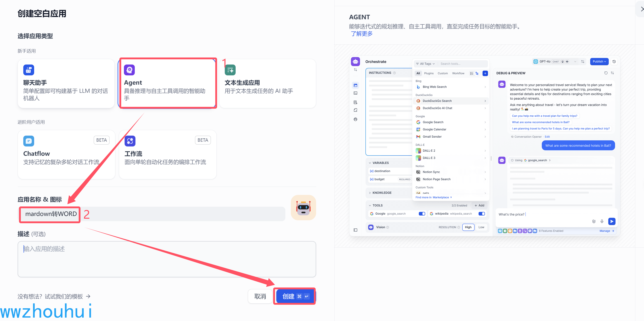Open the Publish dropdown button
This screenshot has width=644, height=321.
[x=599, y=62]
